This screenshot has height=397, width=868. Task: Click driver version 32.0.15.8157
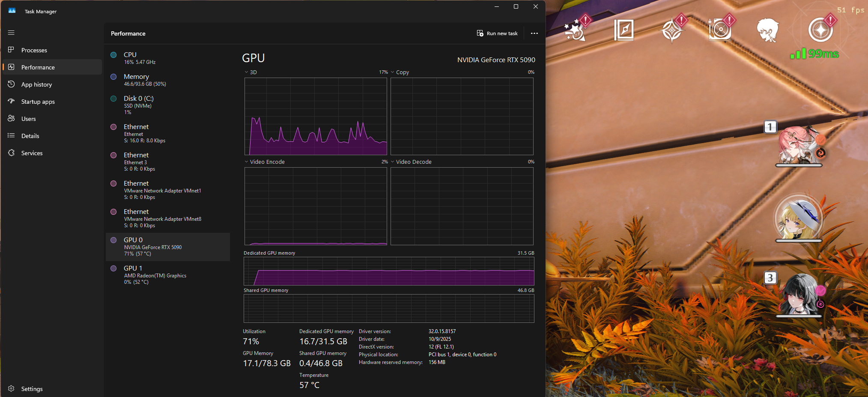tap(442, 331)
